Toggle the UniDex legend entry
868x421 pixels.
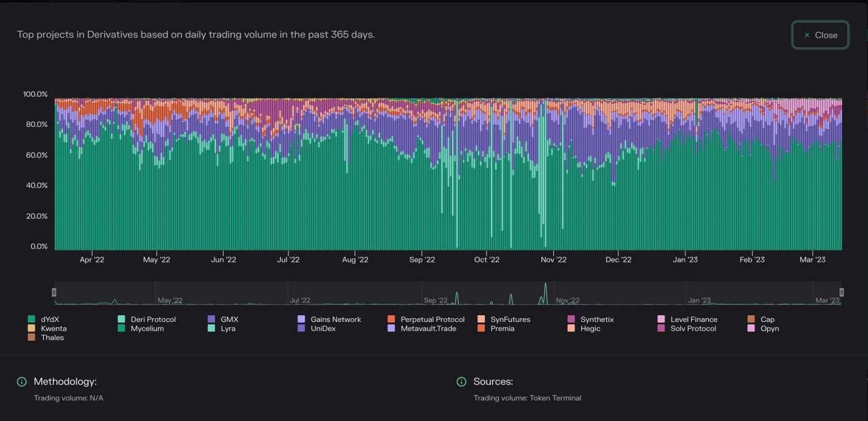(x=323, y=329)
